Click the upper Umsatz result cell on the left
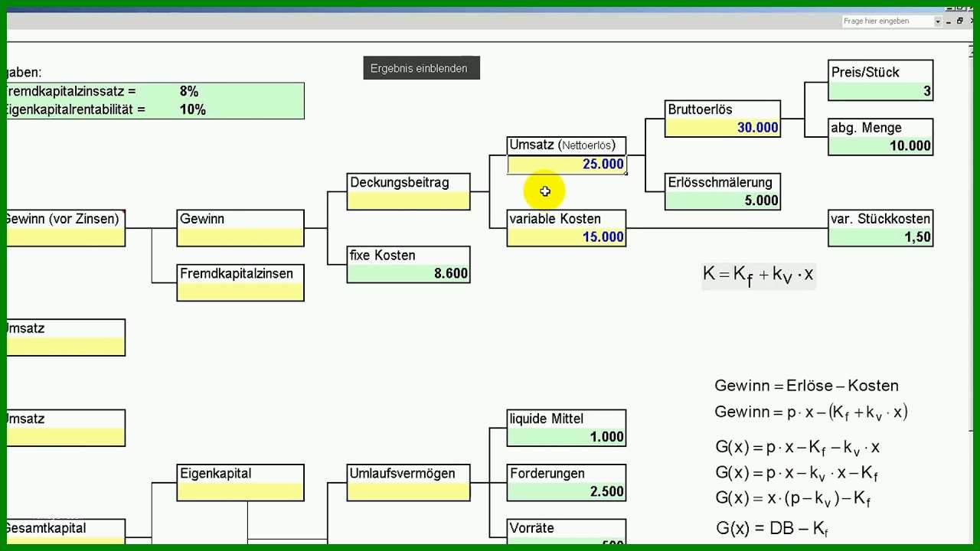 66,347
